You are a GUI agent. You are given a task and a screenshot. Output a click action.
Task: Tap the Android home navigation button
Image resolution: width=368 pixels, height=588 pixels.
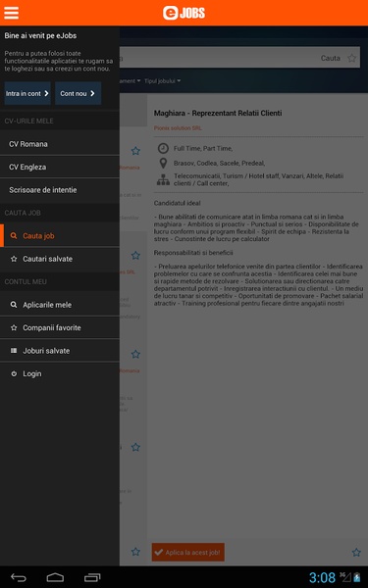point(55,577)
